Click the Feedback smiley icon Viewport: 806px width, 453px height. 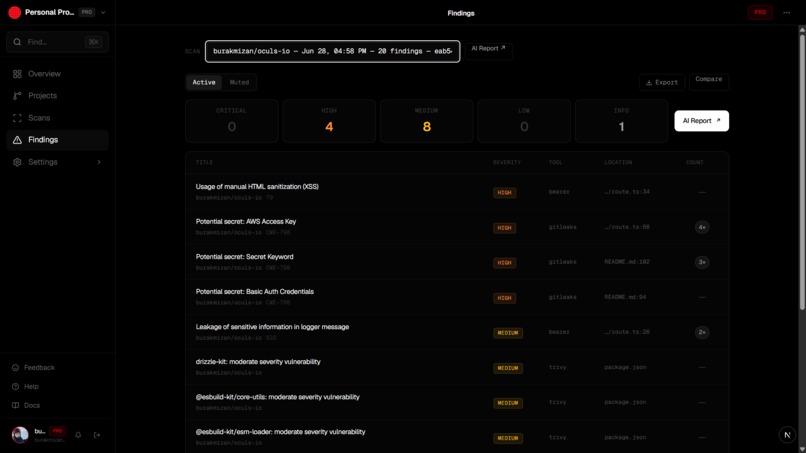[15, 368]
